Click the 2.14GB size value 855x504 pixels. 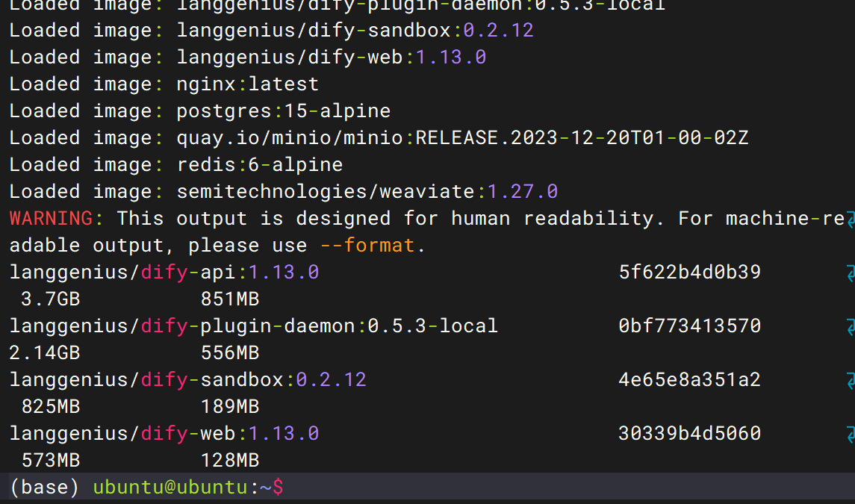click(x=45, y=352)
